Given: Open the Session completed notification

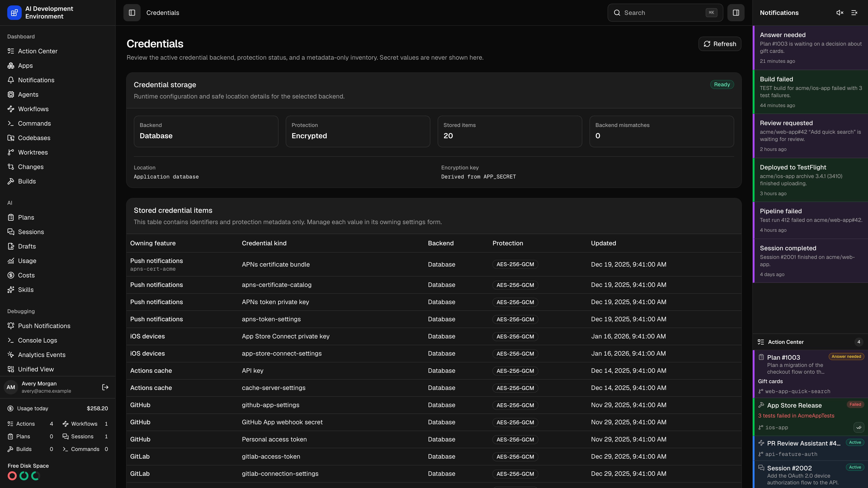Looking at the screenshot, I should point(810,261).
